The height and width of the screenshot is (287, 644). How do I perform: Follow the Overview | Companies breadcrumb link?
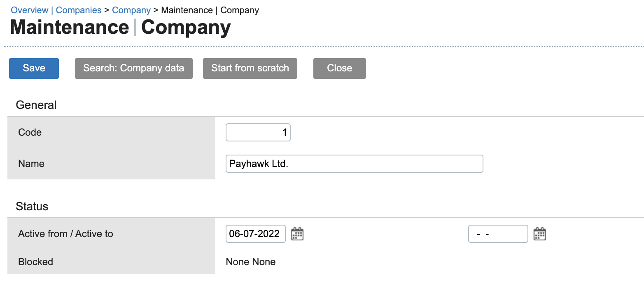[56, 10]
